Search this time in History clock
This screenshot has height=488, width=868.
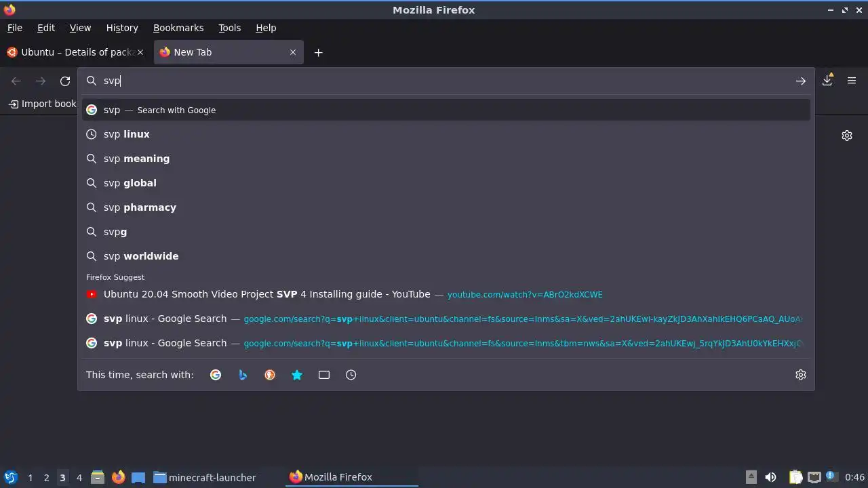351,375
